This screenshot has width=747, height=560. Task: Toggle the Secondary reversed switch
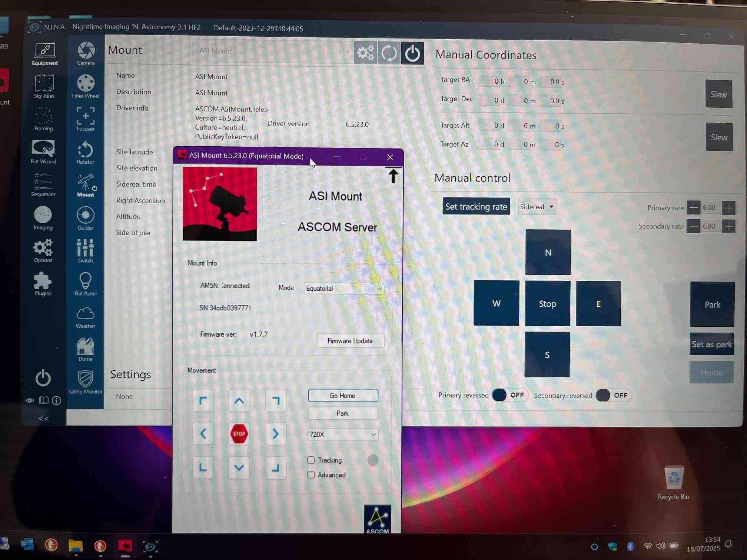click(x=614, y=396)
